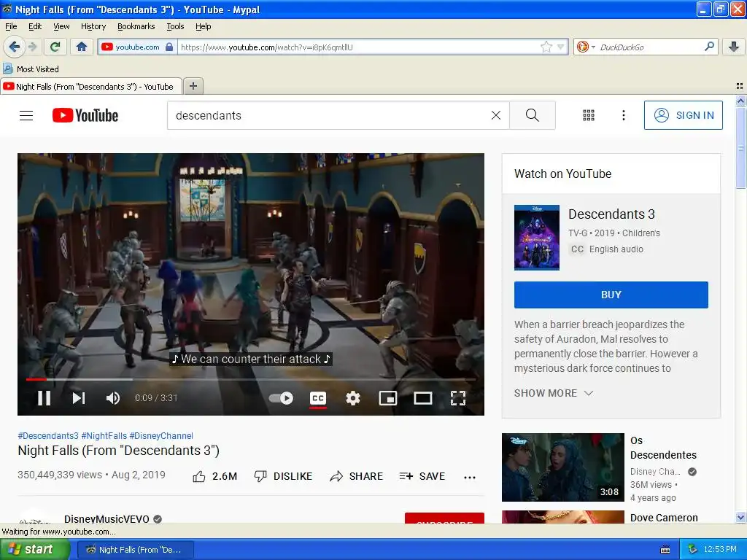Enable miniplayer mode
747x560 pixels.
pos(388,397)
